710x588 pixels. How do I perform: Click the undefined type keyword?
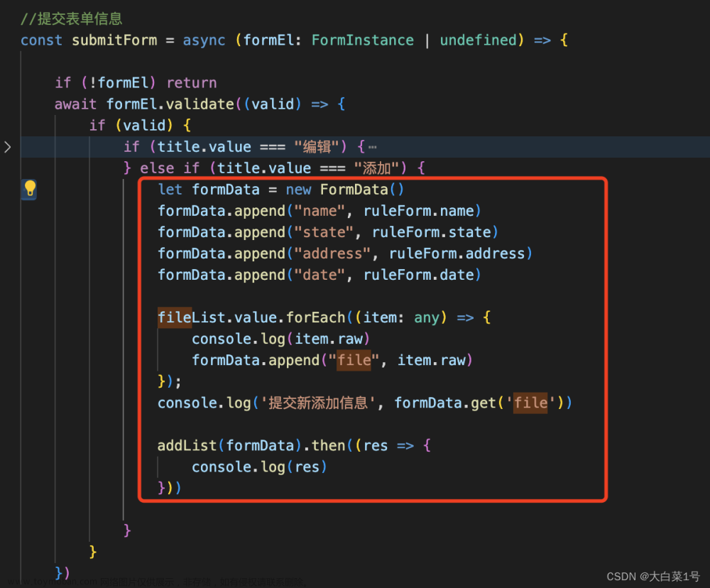pyautogui.click(x=478, y=40)
